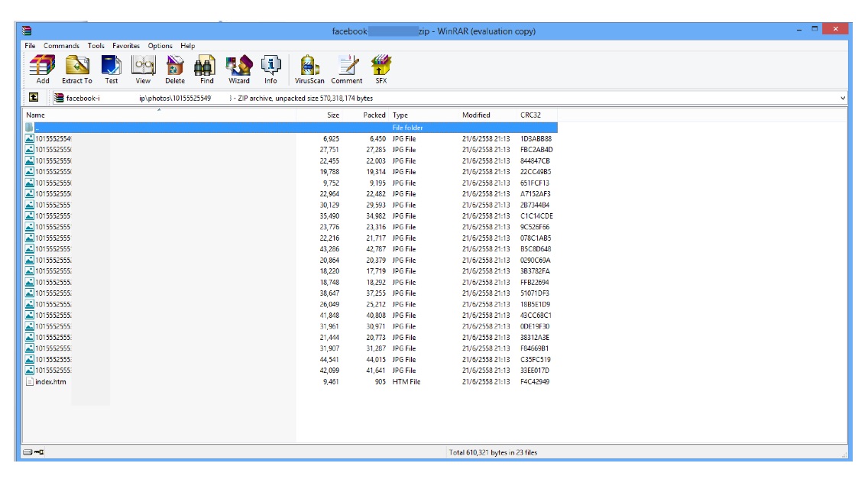868x489 pixels.
Task: Select file sized 23,776 bytes
Action: [x=290, y=227]
